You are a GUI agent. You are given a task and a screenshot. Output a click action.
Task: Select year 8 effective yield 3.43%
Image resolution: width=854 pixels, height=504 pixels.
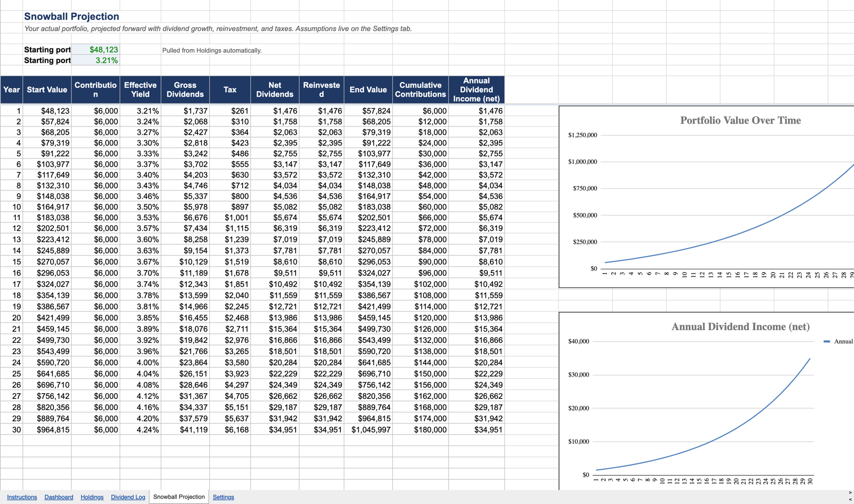[x=140, y=186]
